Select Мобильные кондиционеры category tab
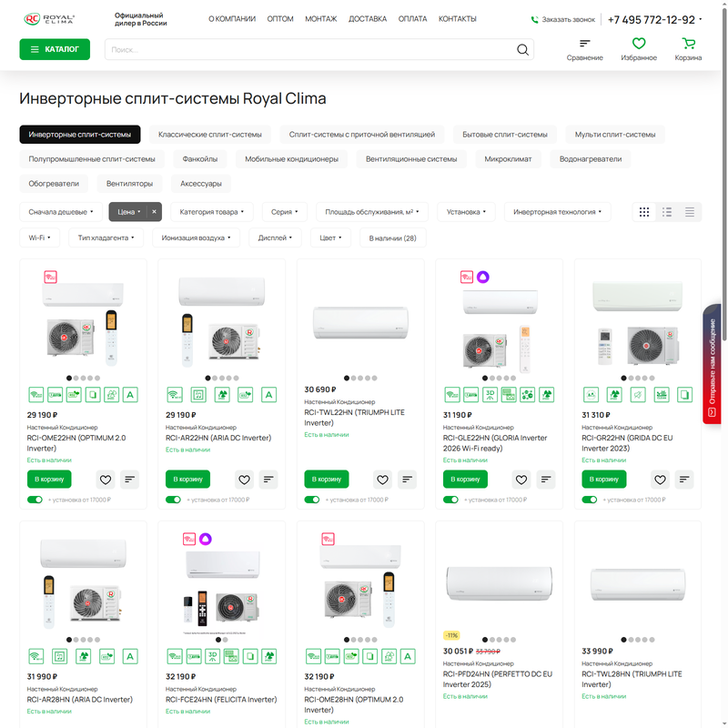728x728 pixels. coord(291,159)
